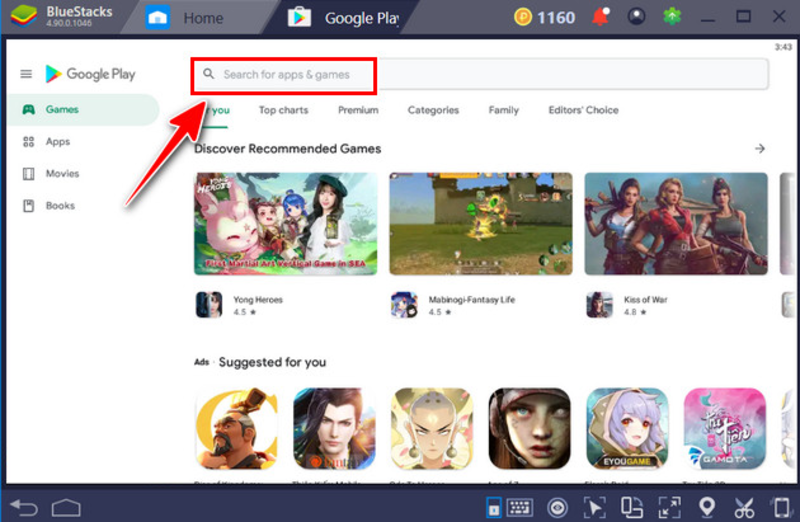Viewport: 800px width, 522px height.
Task: Click the Discover Recommended Games heading
Action: point(288,149)
